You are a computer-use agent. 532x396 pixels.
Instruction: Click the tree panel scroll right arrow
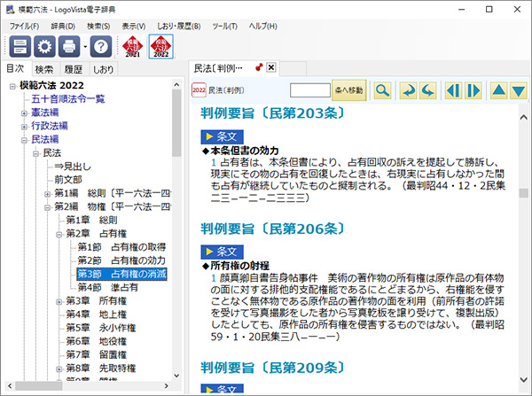[x=167, y=386]
